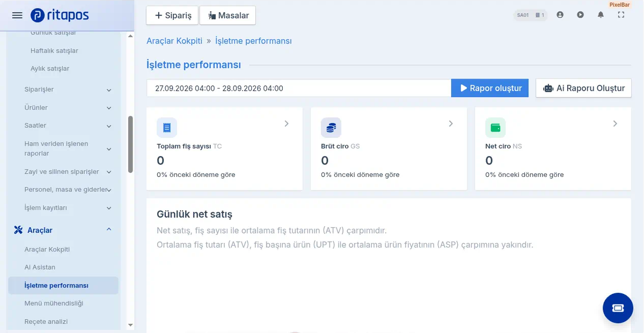Open Ai Asistan menu item
The width and height of the screenshot is (644, 333).
point(40,267)
